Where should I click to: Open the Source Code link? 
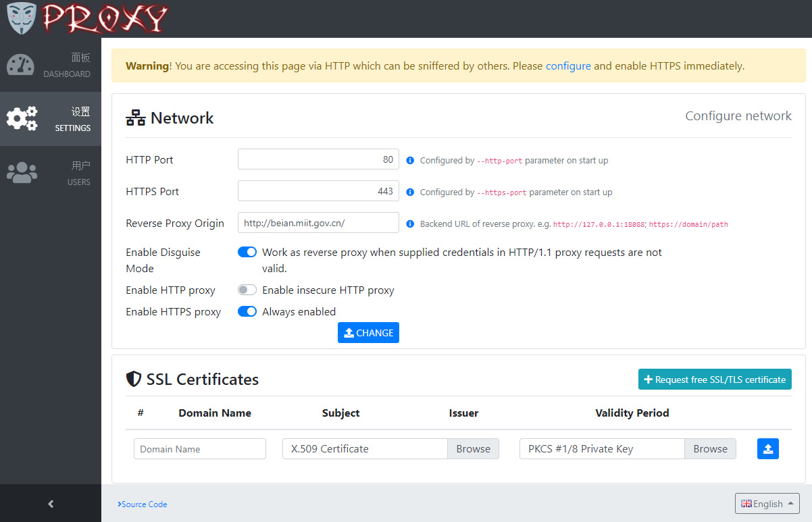(x=143, y=504)
